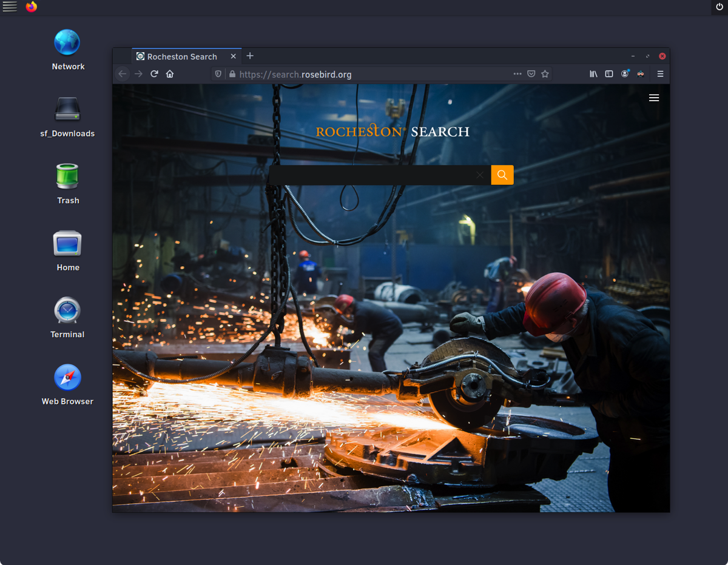Open the Firefox account icon
The height and width of the screenshot is (565, 728).
(624, 74)
